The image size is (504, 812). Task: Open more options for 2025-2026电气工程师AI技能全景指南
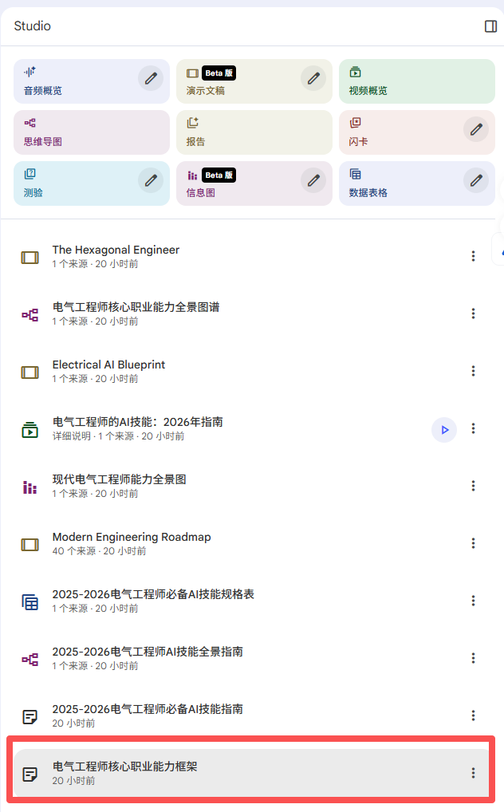473,658
